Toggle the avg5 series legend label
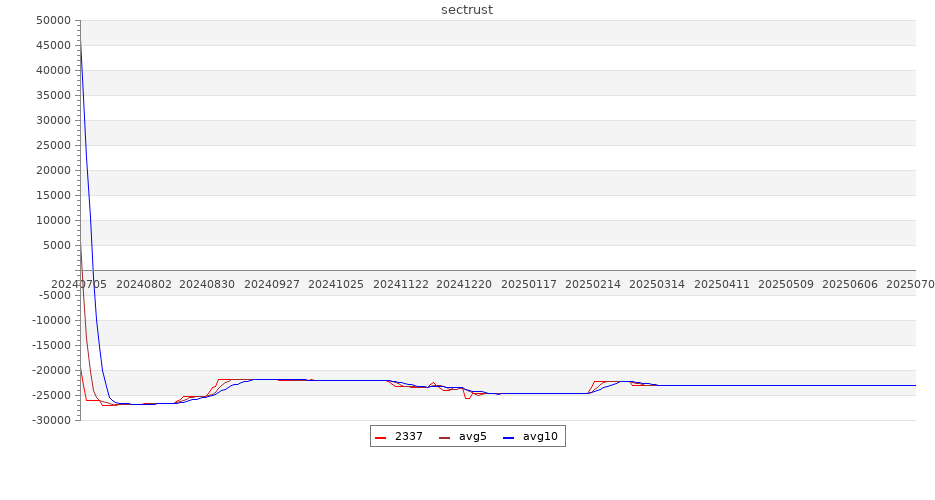The image size is (935, 500). coord(472,437)
